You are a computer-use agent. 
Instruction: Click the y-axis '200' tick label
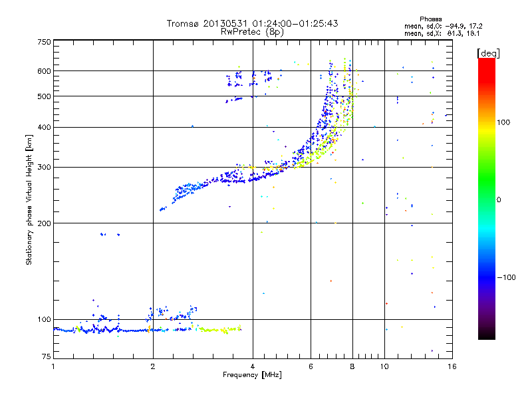coord(44,223)
